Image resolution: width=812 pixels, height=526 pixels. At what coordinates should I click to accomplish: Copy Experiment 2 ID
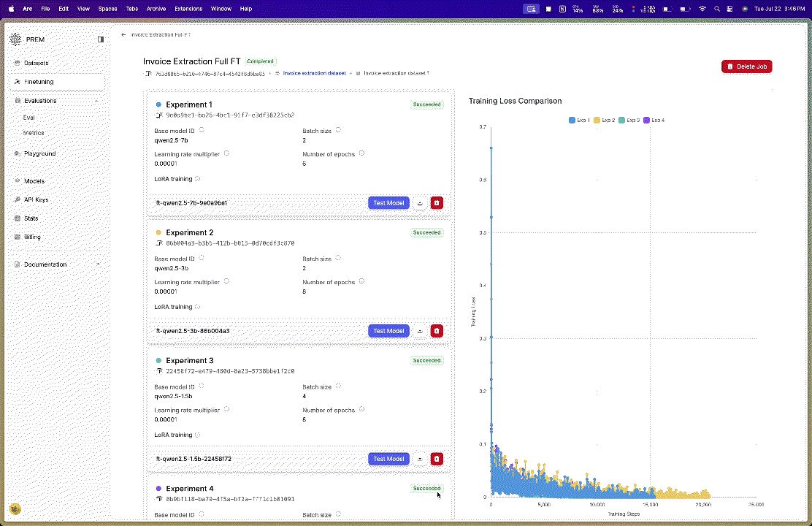(x=159, y=243)
